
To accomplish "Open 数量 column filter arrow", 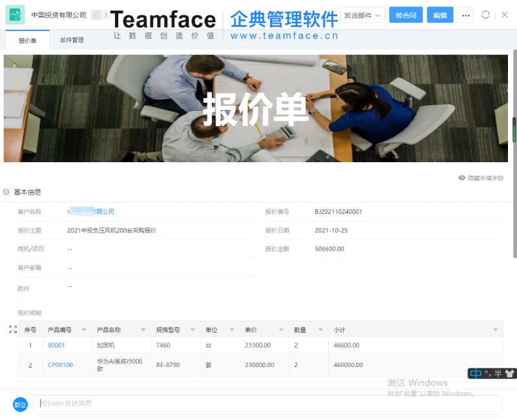I will 321,330.
